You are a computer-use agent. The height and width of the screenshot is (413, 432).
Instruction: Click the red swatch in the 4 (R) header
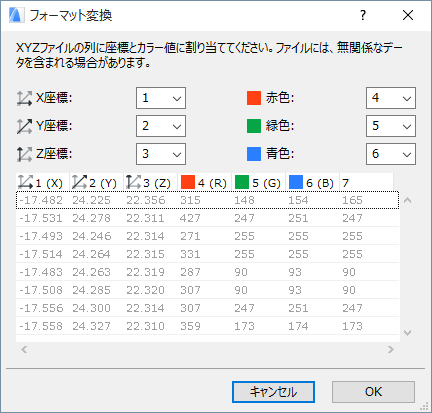click(188, 182)
